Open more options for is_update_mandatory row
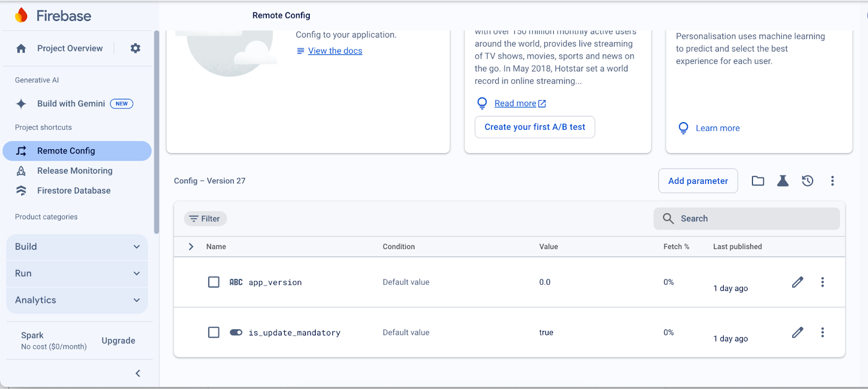868x389 pixels. tap(822, 332)
